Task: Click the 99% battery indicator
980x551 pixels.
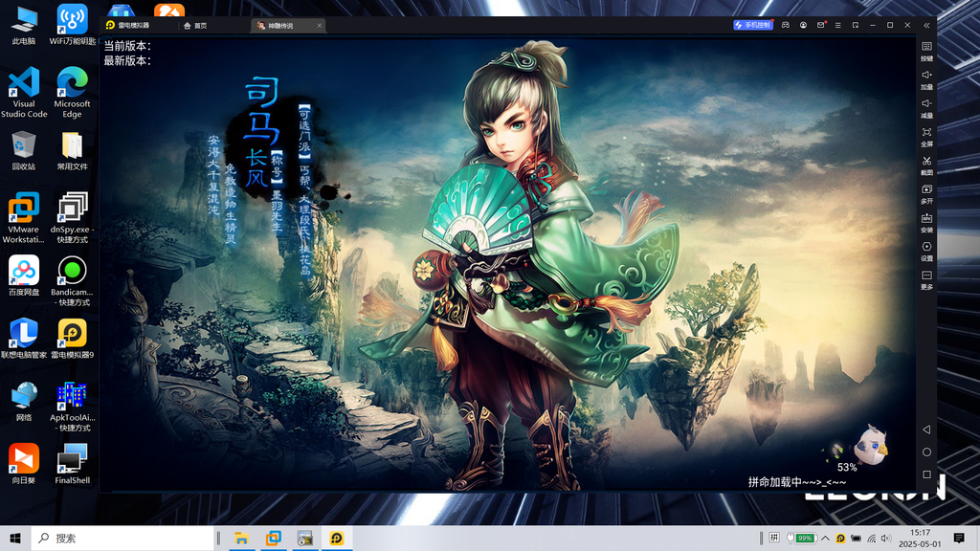Action: tap(802, 538)
